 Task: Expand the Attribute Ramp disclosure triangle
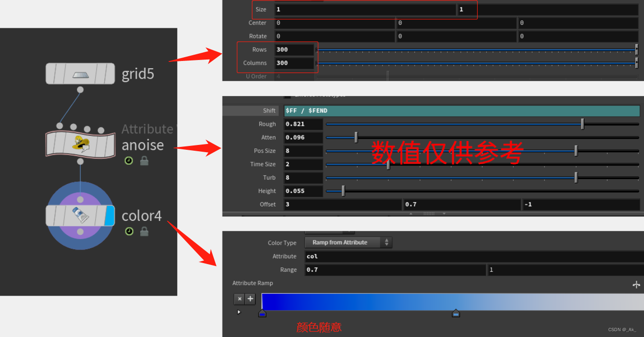[239, 312]
